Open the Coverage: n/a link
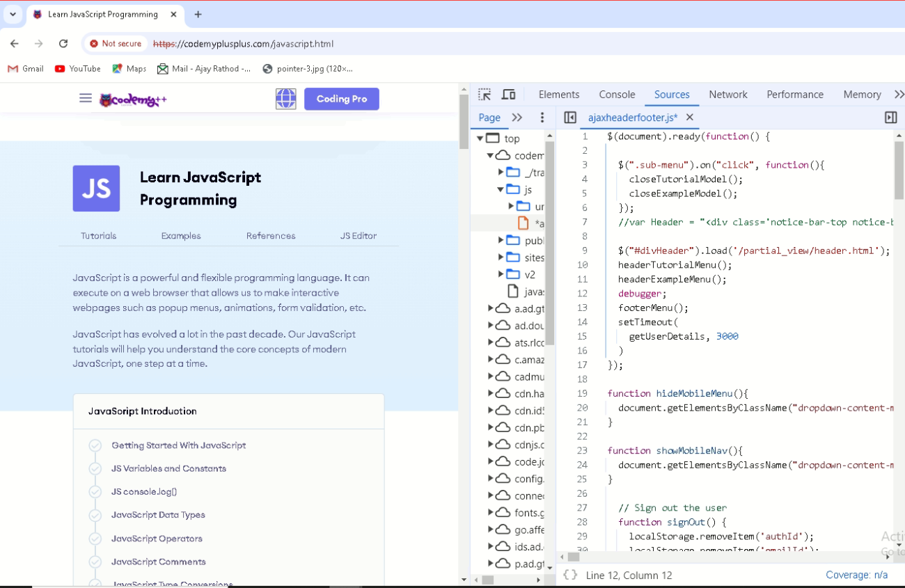The width and height of the screenshot is (905, 588). pyautogui.click(x=856, y=574)
